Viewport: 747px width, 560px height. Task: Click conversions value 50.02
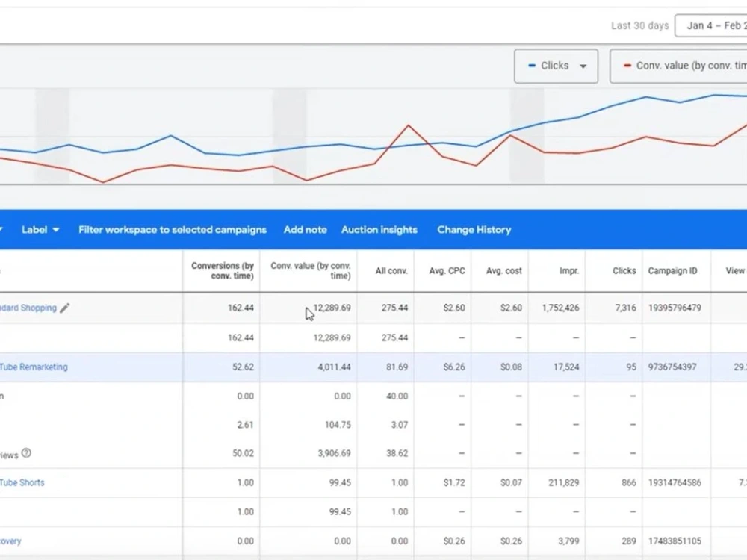243,453
